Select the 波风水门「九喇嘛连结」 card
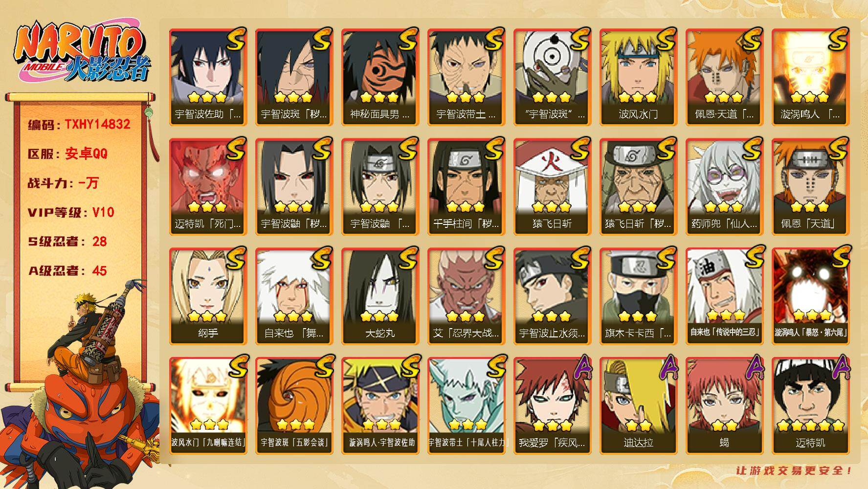 pos(208,406)
